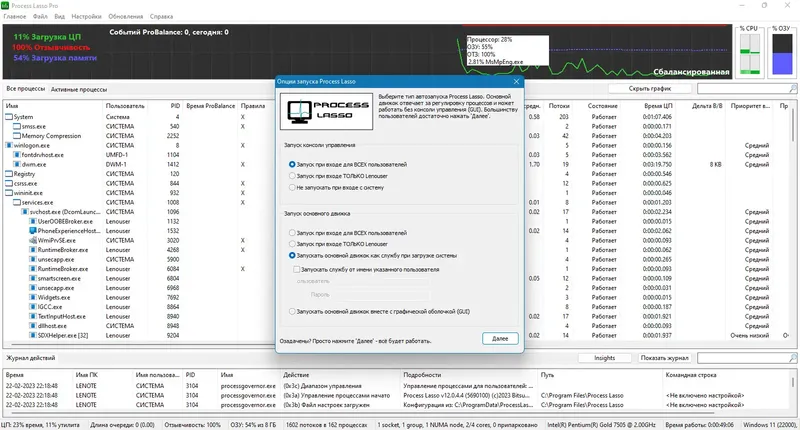This screenshot has height=430, width=800.
Task: Click the Registry process icon
Action: (9, 174)
